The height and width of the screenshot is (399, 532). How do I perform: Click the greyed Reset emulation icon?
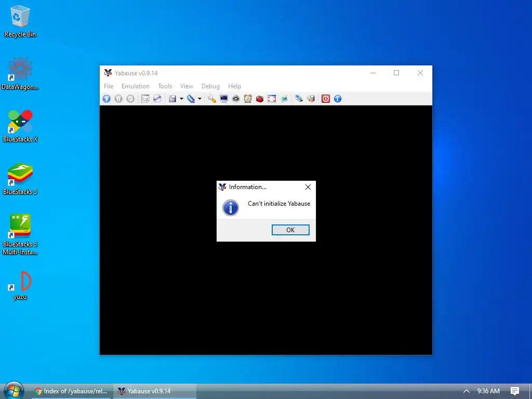(x=130, y=99)
